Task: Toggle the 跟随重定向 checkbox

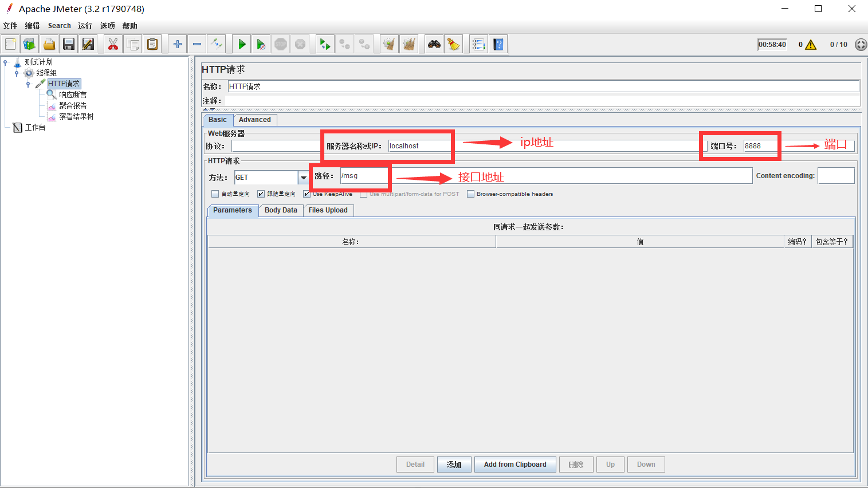Action: point(261,194)
